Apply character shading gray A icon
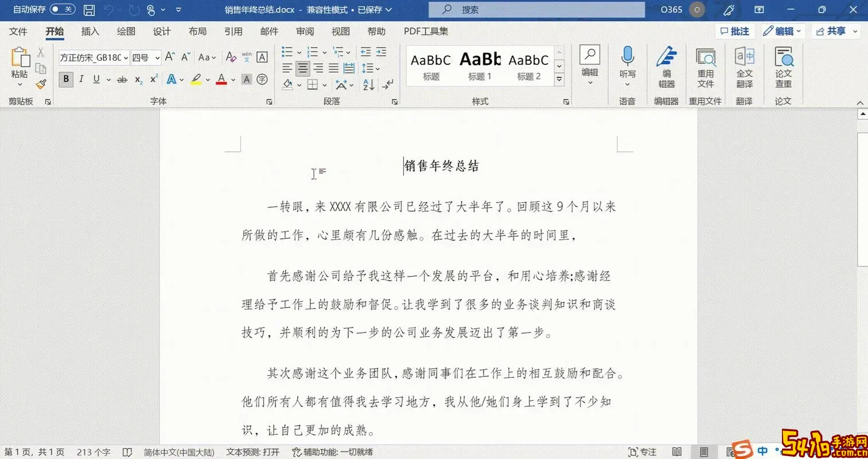This screenshot has width=868, height=459. 247,79
